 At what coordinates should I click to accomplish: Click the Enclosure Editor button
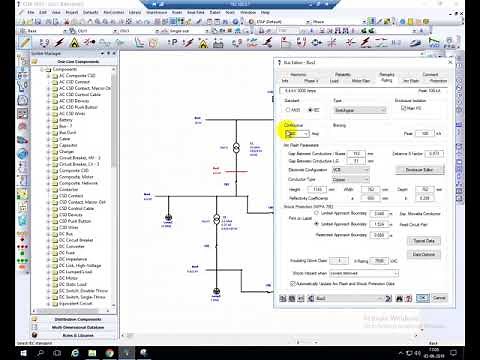[420, 170]
